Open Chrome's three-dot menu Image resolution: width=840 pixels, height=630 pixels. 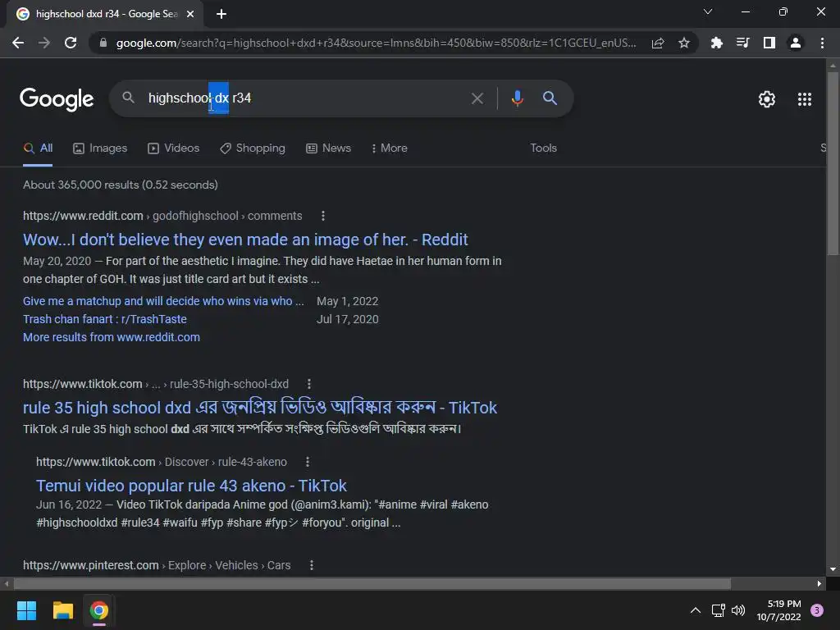(822, 43)
